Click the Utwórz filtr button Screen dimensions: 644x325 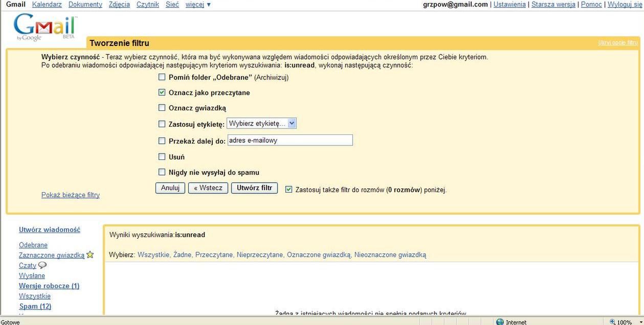254,188
